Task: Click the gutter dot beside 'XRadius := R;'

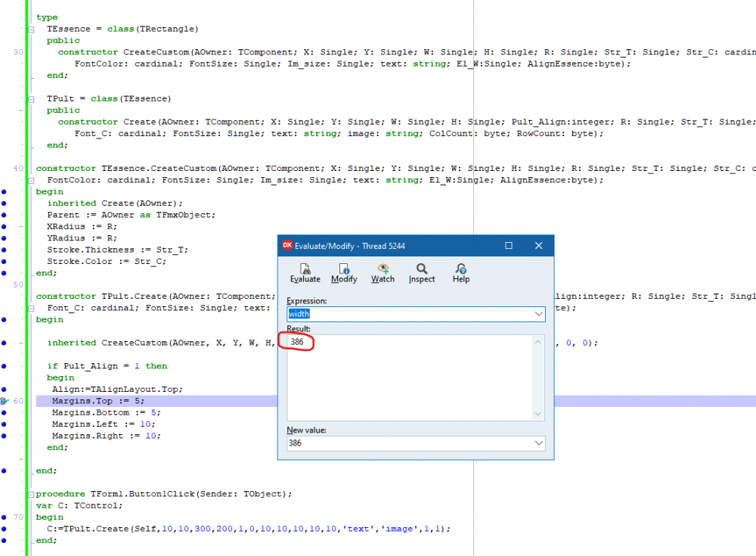Action: click(x=4, y=226)
